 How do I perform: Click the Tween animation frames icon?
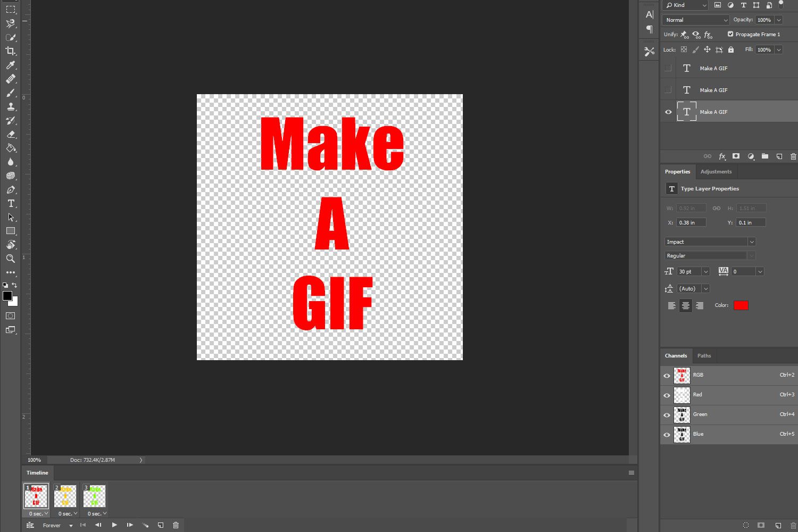[145, 525]
